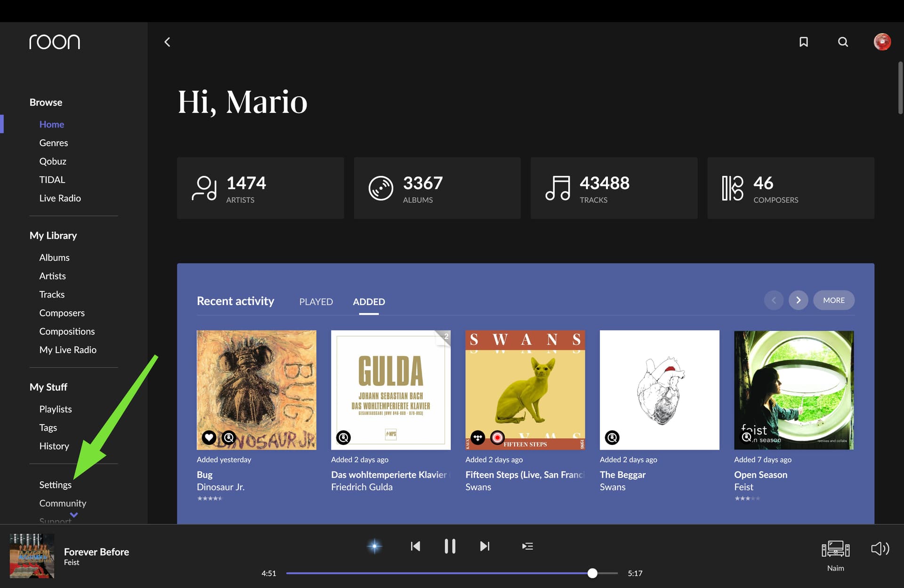
Task: Open the search magnifier icon
Action: (x=843, y=42)
